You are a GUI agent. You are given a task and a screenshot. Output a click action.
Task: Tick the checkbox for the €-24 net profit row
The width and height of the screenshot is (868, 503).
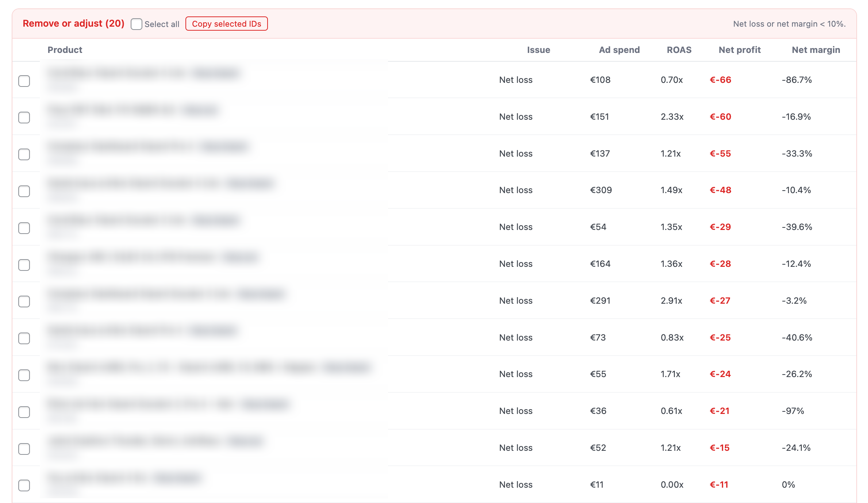24,375
